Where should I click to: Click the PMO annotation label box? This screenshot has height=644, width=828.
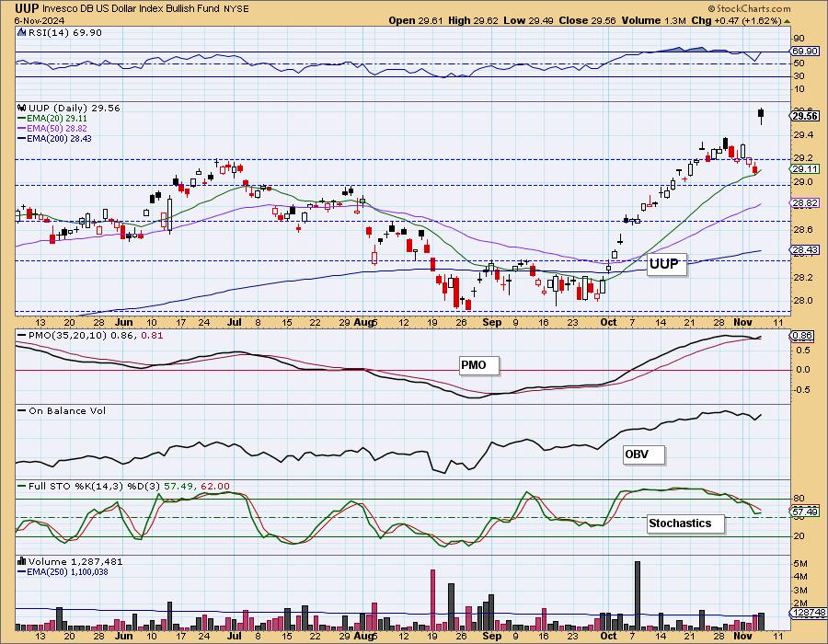tap(478, 365)
